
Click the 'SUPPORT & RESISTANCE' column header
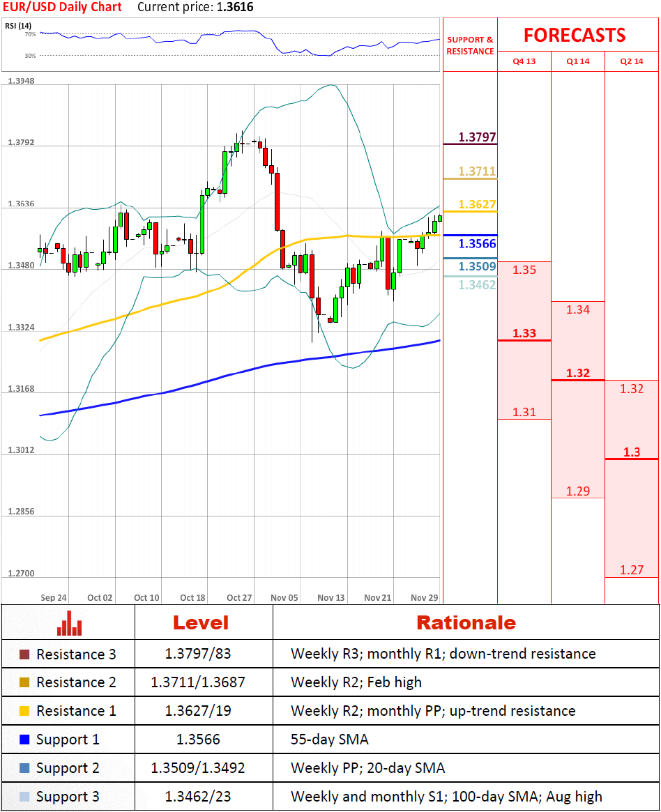click(471, 45)
